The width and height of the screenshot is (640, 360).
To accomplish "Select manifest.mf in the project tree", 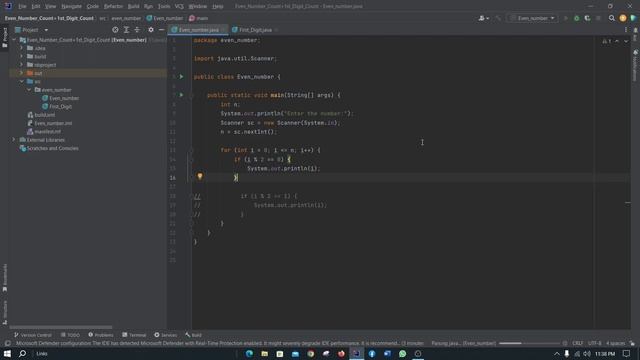I will click(x=44, y=131).
